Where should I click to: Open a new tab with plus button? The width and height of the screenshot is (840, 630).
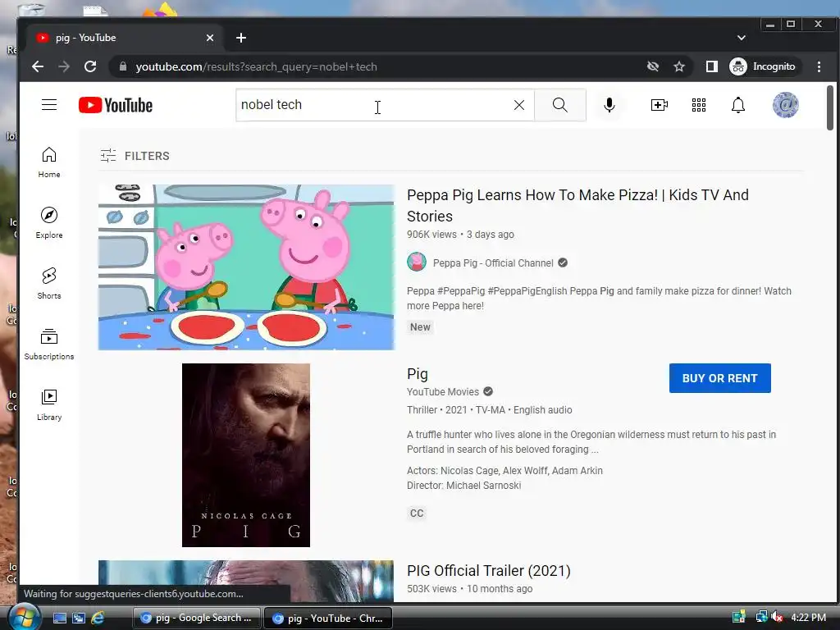pos(241,38)
